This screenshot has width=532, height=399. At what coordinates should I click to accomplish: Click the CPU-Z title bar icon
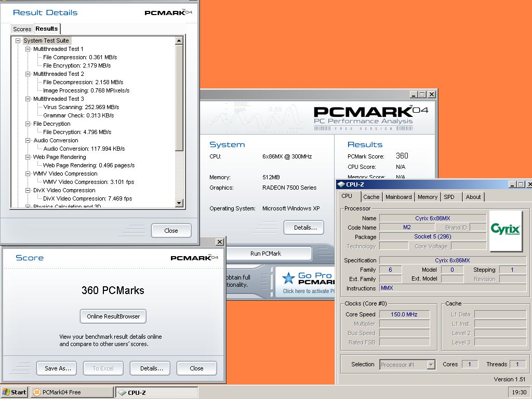click(341, 184)
